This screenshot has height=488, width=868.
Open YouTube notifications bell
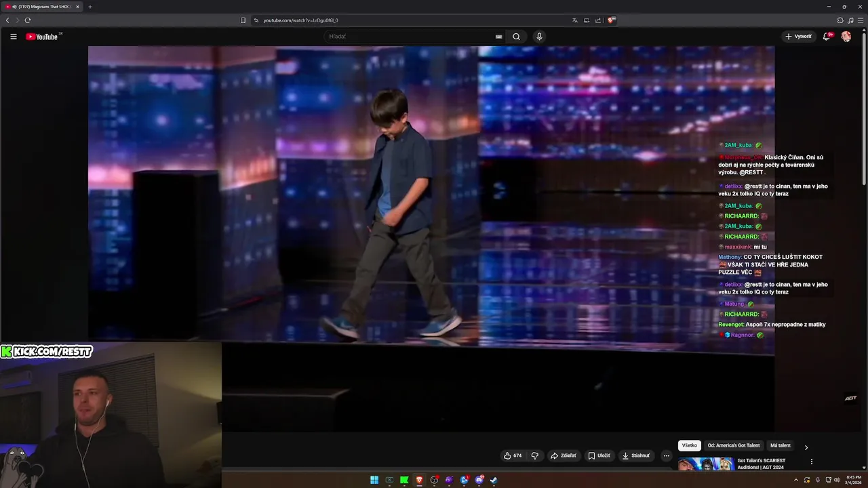[x=827, y=37]
